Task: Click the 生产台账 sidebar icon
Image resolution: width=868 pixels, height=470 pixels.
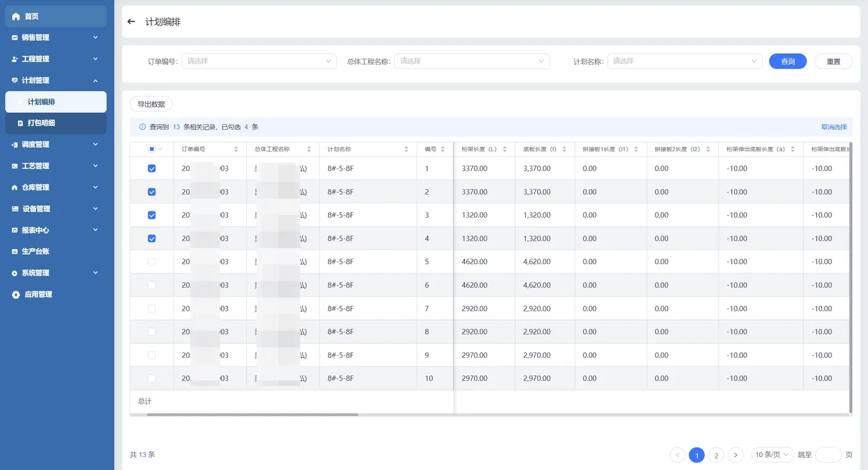Action: (x=15, y=252)
